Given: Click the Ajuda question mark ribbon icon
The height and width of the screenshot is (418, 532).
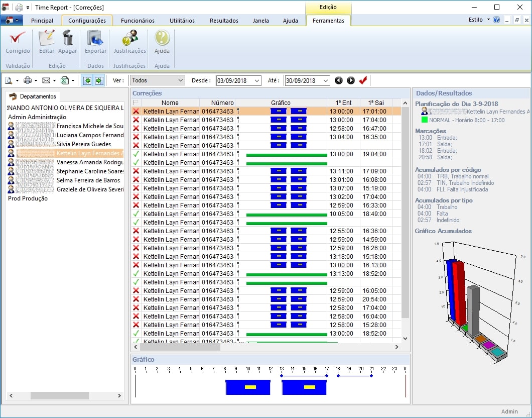Looking at the screenshot, I should (162, 39).
